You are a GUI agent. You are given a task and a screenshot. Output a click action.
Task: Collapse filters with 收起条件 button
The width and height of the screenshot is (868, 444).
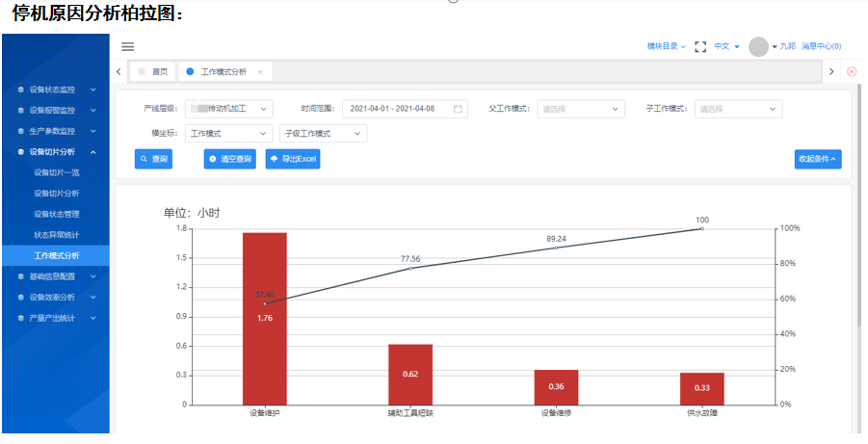click(817, 159)
